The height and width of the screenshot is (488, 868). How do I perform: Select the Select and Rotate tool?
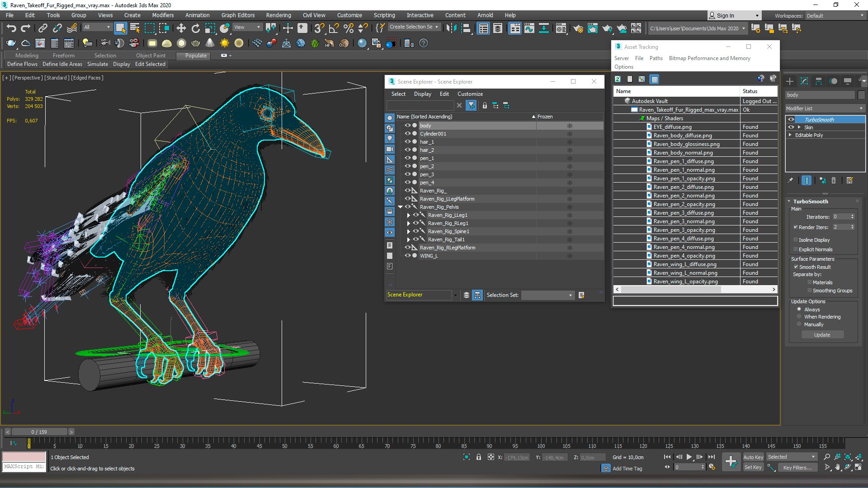coord(195,28)
